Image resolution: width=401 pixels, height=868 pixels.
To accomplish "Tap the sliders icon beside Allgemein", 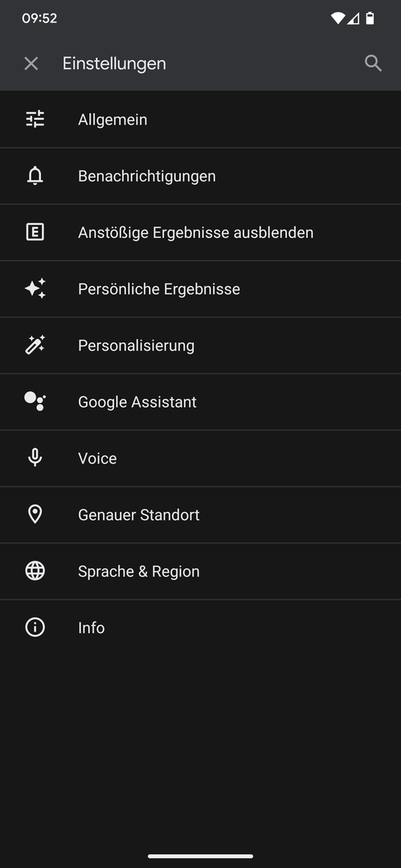I will (35, 120).
